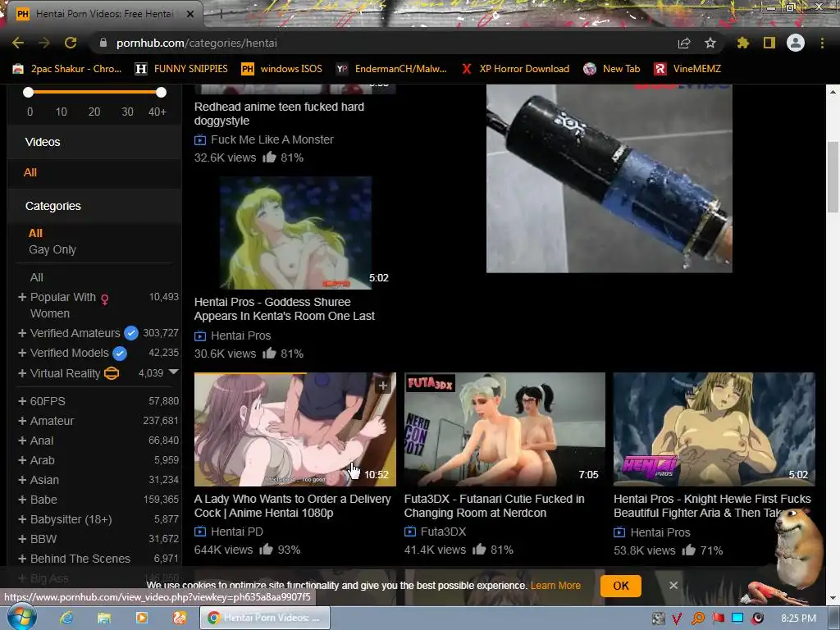Screen dimensions: 840x630
Task: Expand the Behind The Scenes category
Action: pyautogui.click(x=22, y=559)
